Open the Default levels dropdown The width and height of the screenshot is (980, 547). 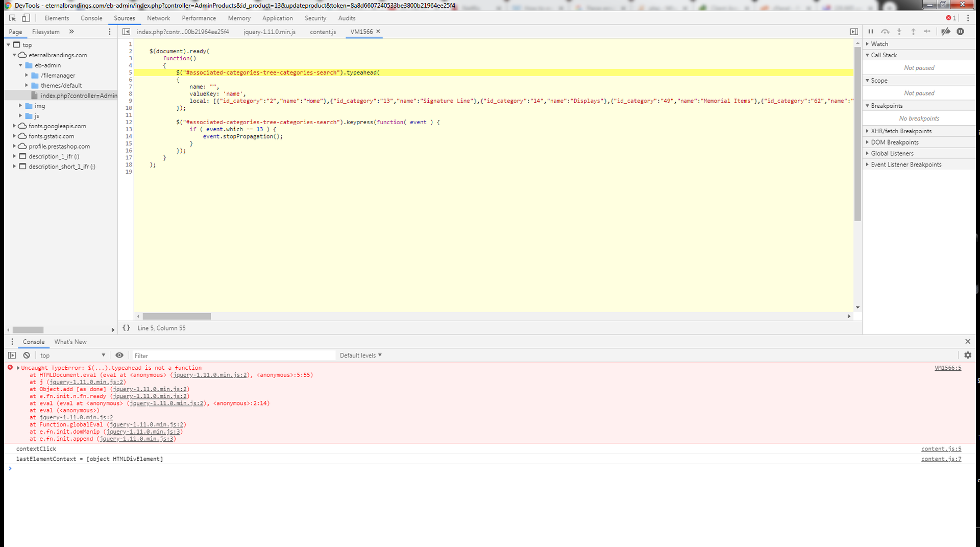coord(361,355)
